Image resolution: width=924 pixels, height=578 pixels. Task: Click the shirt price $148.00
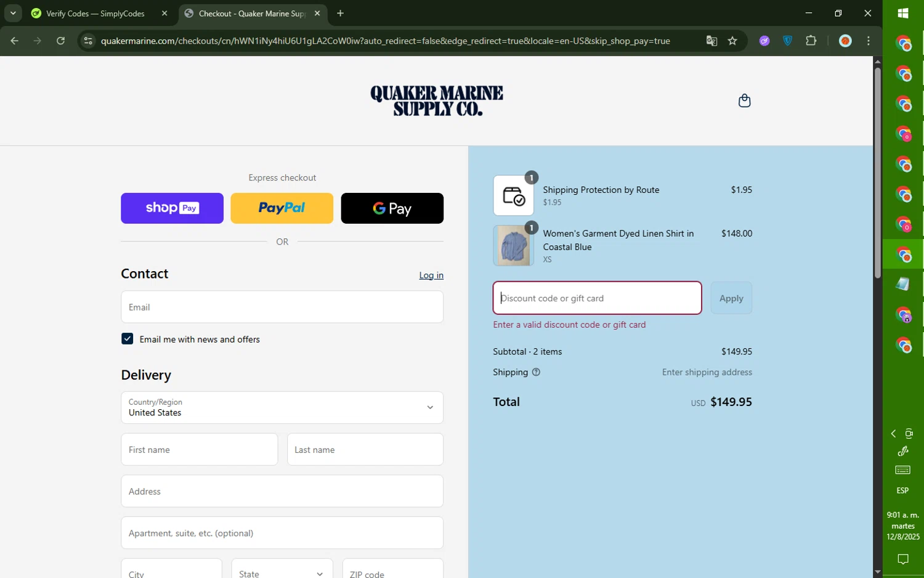[737, 234]
